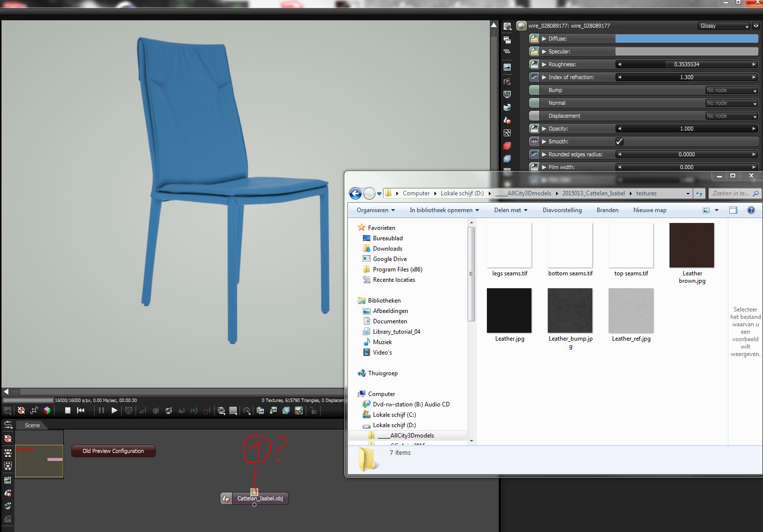The image size is (763, 532).
Task: Switch to the Scene tab
Action: click(x=32, y=425)
